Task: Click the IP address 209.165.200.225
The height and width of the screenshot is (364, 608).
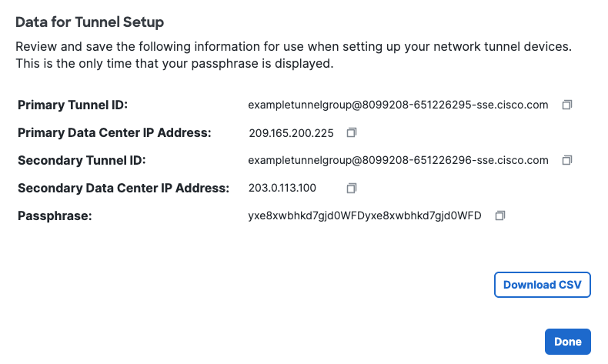Action: coord(291,132)
